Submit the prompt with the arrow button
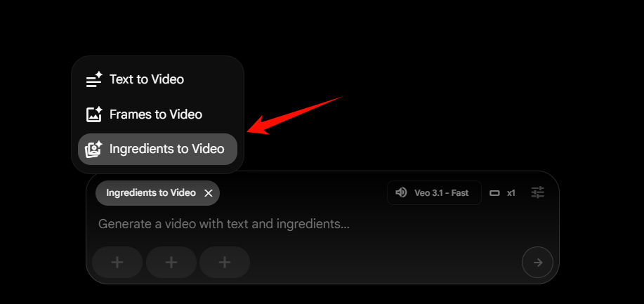Image resolution: width=644 pixels, height=304 pixels. [x=538, y=262]
